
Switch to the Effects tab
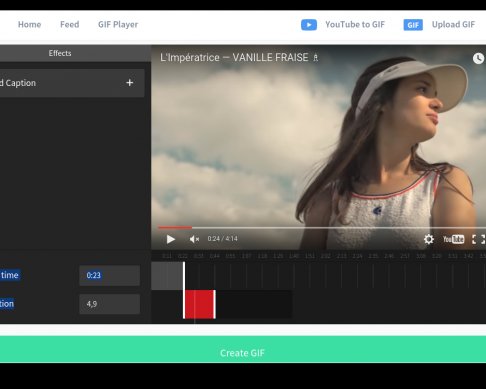(60, 53)
